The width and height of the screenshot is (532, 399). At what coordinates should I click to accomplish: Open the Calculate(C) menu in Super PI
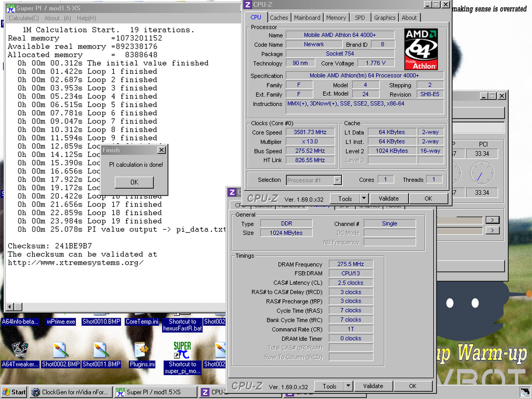(24, 18)
